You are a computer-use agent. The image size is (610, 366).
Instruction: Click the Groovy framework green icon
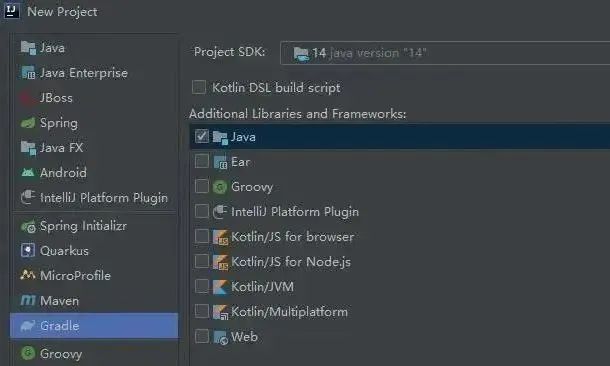(220, 187)
